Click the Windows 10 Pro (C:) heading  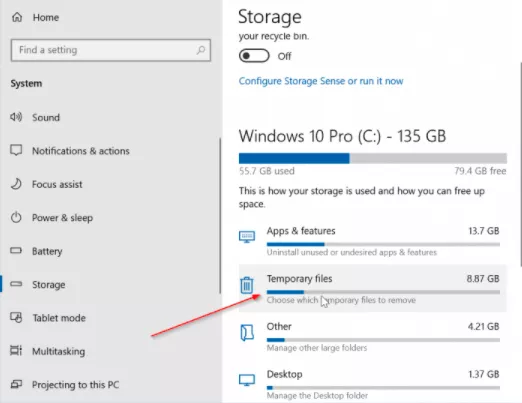(342, 136)
